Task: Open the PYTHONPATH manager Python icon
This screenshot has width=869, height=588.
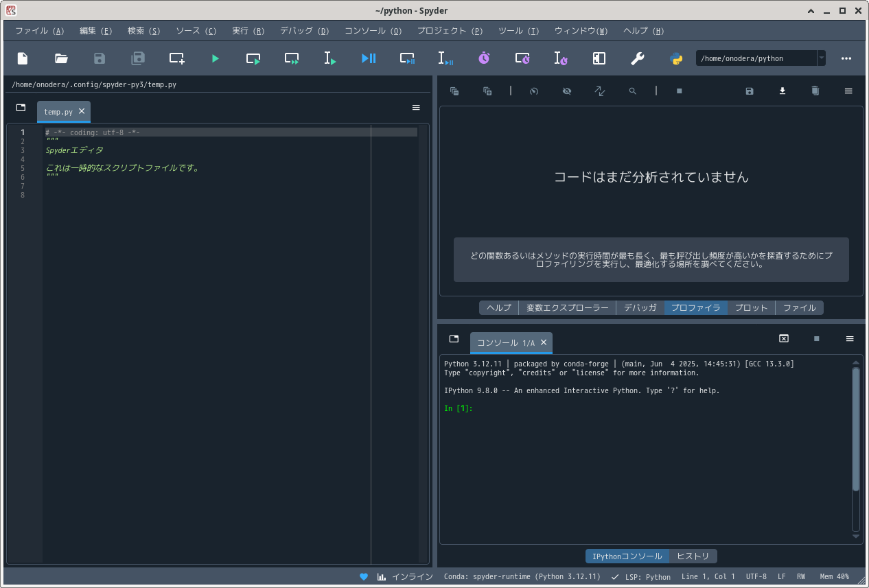Action: pos(676,58)
